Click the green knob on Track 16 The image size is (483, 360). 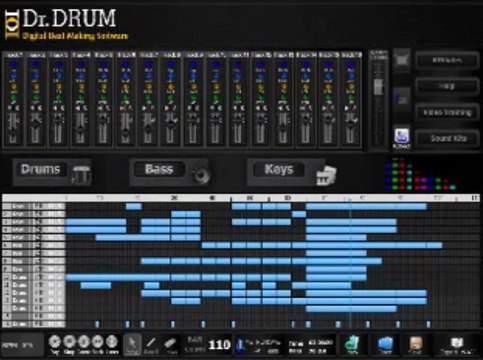point(351,99)
